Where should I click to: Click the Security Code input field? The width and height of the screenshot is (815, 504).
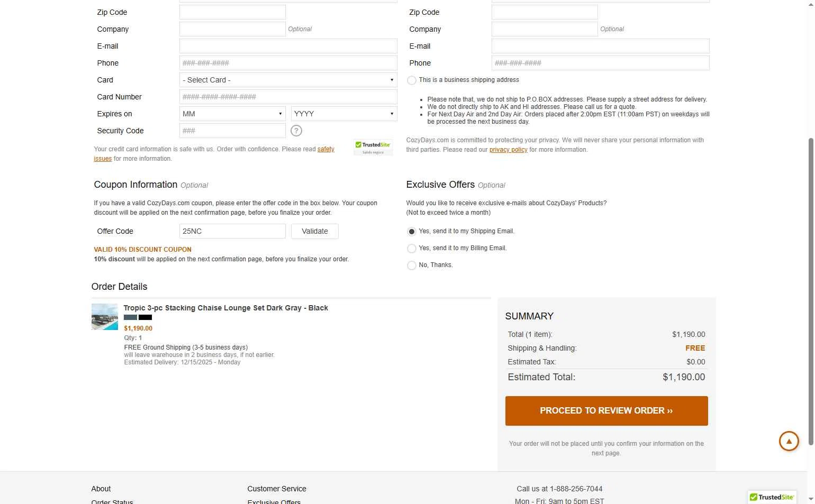point(232,131)
